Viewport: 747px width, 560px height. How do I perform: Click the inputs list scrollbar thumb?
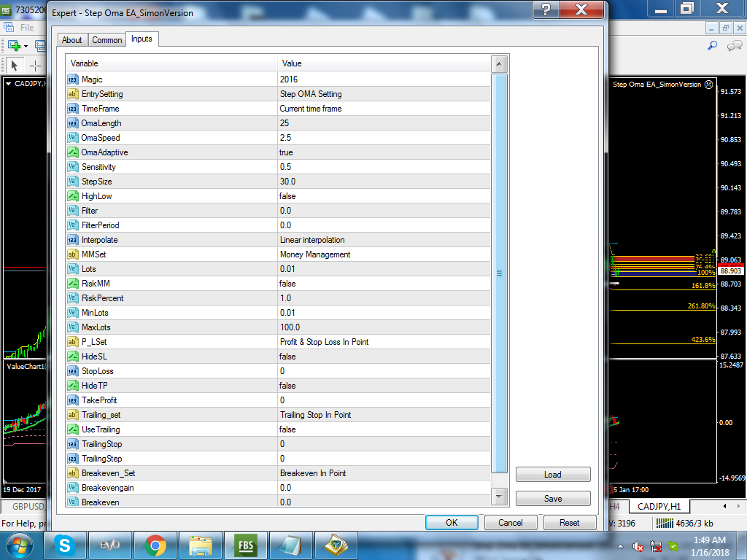coord(499,273)
